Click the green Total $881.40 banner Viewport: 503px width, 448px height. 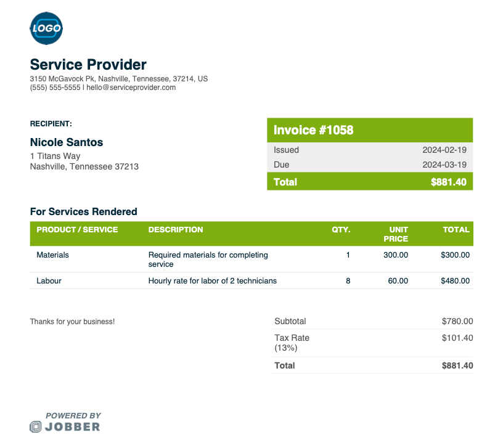370,182
